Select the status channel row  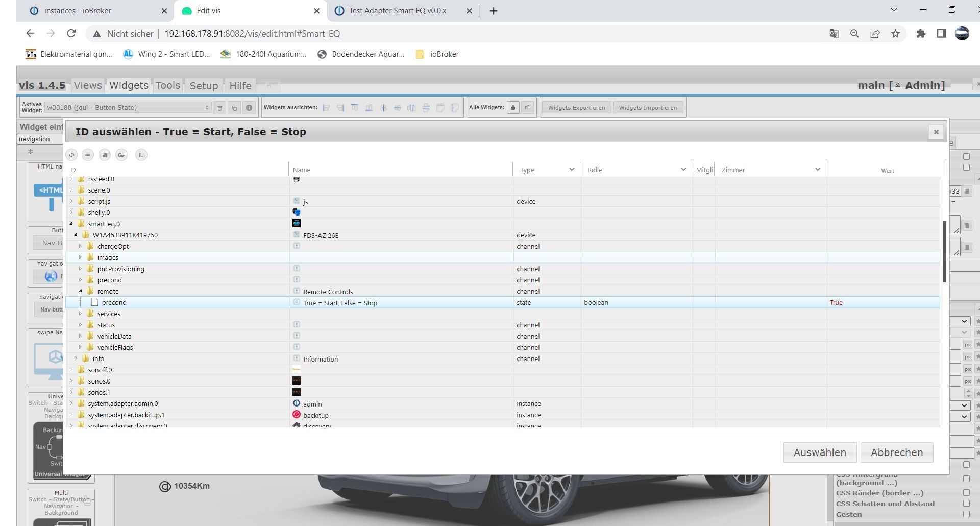[503, 325]
